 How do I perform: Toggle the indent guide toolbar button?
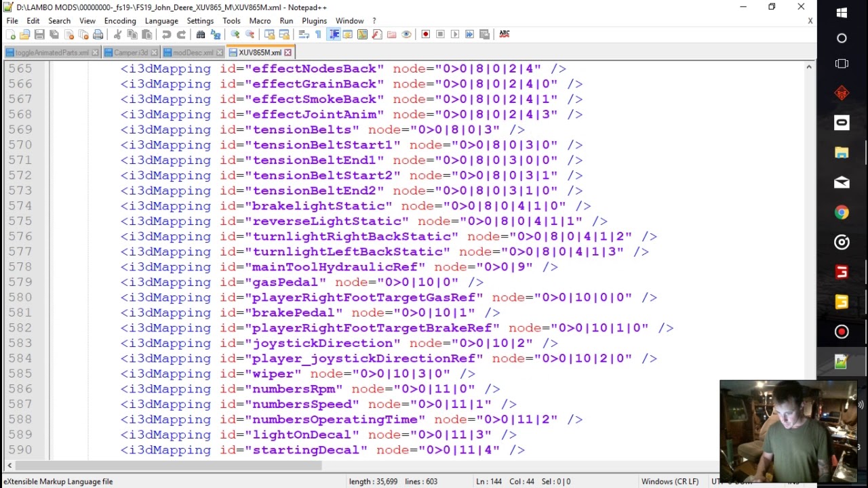pyautogui.click(x=334, y=34)
